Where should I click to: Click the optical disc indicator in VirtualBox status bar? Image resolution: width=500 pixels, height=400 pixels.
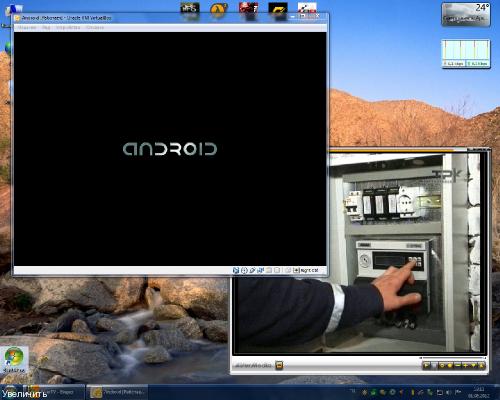click(244, 270)
